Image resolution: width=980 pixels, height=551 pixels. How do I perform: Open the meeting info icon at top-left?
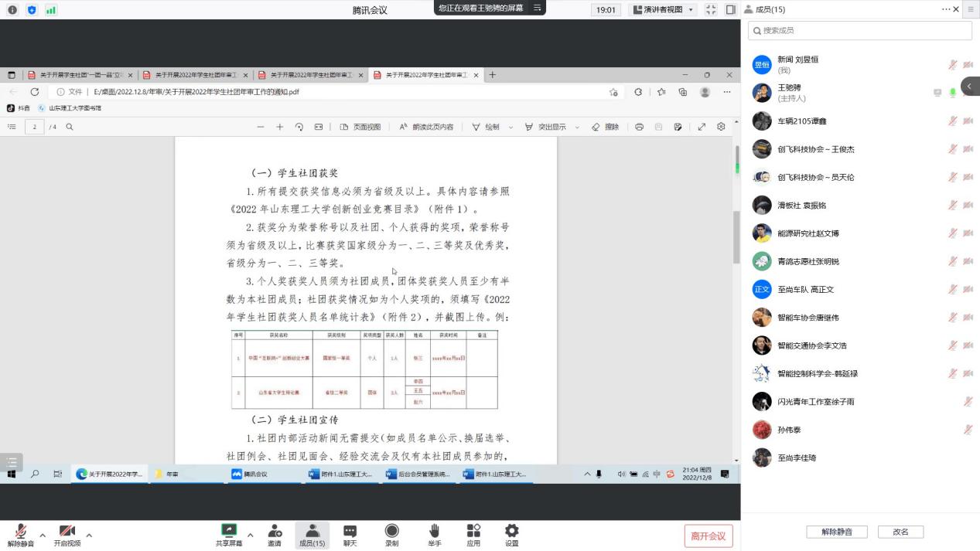tap(12, 10)
